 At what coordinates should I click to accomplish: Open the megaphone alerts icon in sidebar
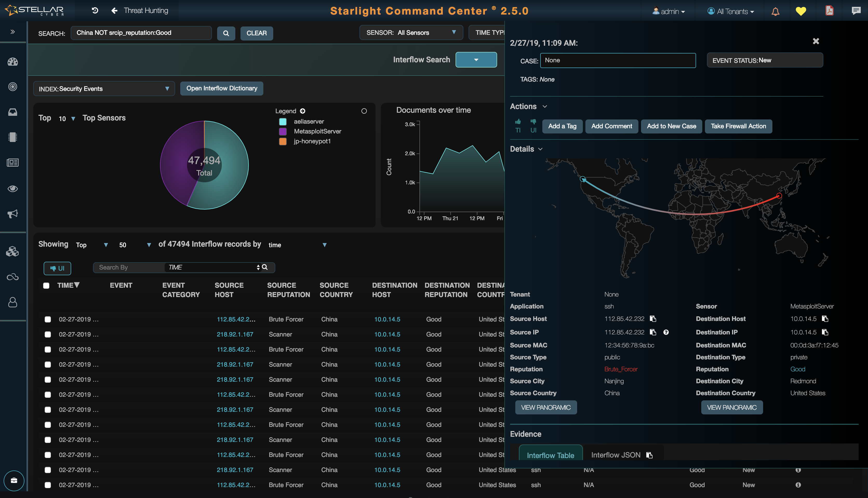click(x=13, y=214)
